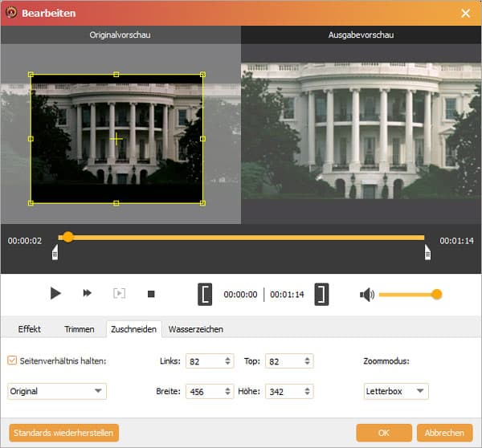Click the bottom-right crop handle
Image resolution: width=482 pixels, height=448 pixels.
coord(202,203)
